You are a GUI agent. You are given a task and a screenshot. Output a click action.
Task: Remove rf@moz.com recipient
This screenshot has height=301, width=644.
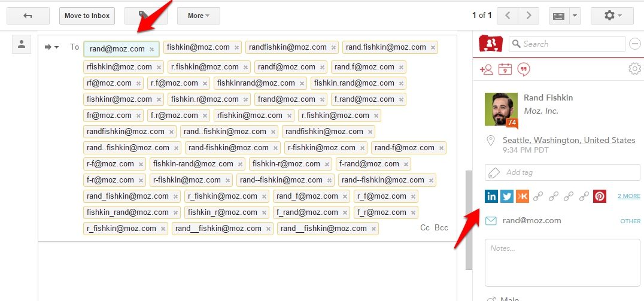point(138,83)
